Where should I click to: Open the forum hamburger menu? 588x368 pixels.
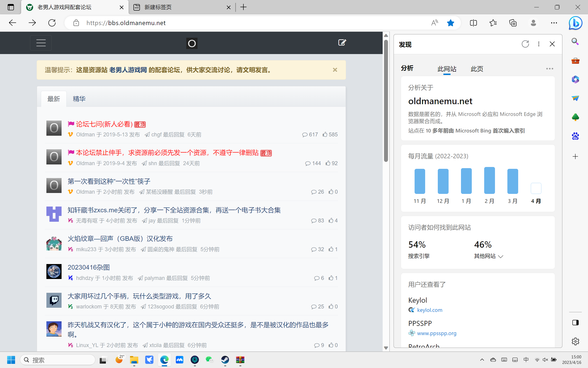pyautogui.click(x=41, y=43)
